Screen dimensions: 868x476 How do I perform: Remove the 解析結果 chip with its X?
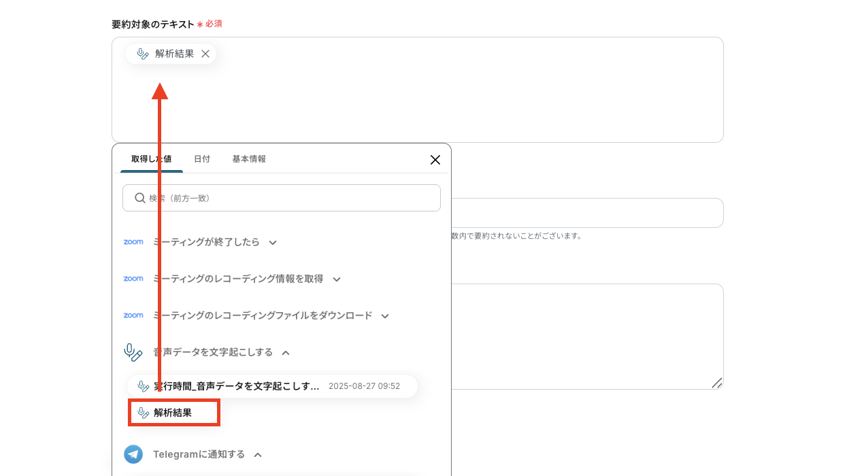pos(205,53)
